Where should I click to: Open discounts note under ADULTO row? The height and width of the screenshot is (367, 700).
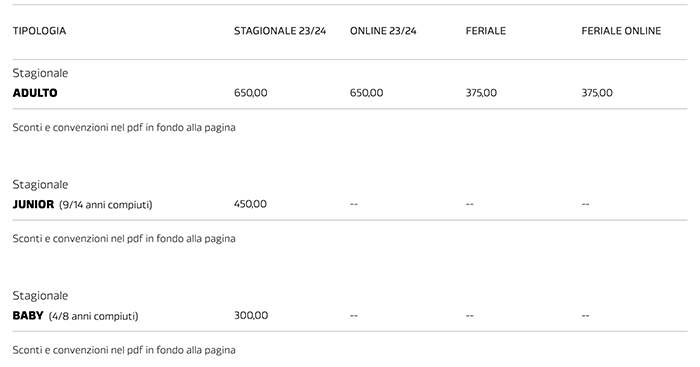click(124, 128)
